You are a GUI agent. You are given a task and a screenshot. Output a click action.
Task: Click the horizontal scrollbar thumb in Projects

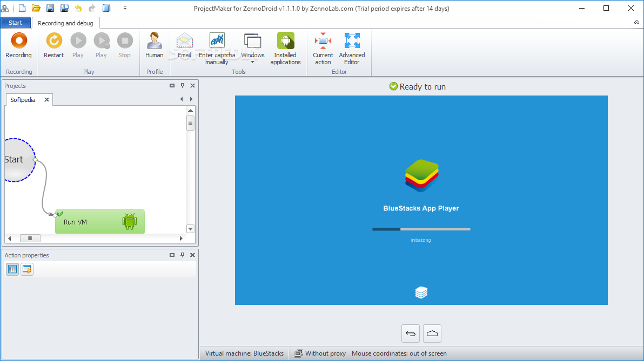coord(30,239)
